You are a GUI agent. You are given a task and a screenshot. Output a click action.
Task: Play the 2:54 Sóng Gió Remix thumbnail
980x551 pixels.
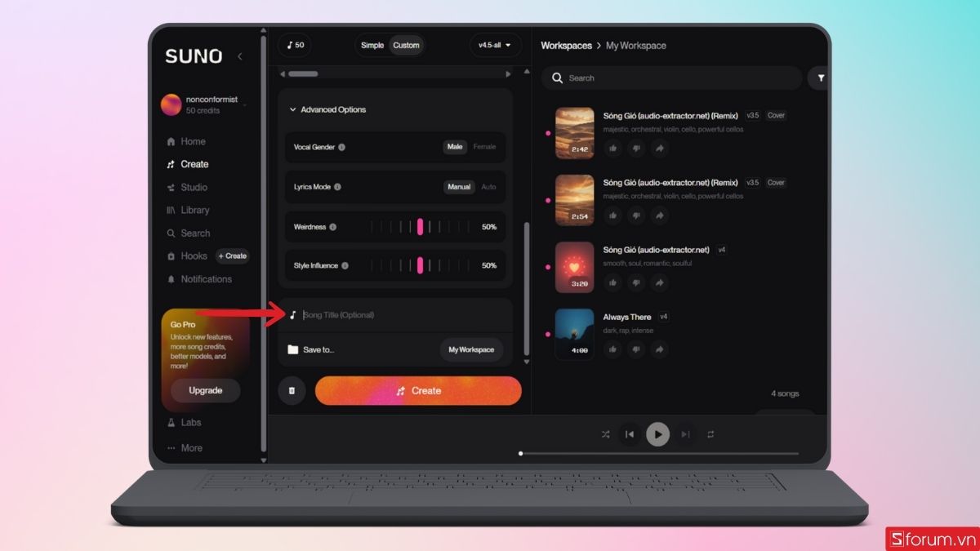(x=575, y=200)
